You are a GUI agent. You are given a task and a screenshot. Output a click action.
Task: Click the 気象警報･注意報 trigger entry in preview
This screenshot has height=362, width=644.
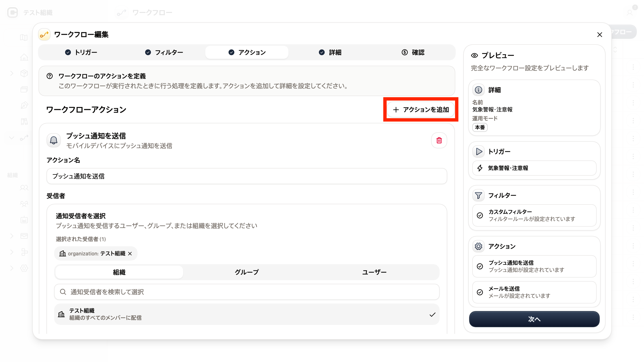click(534, 168)
